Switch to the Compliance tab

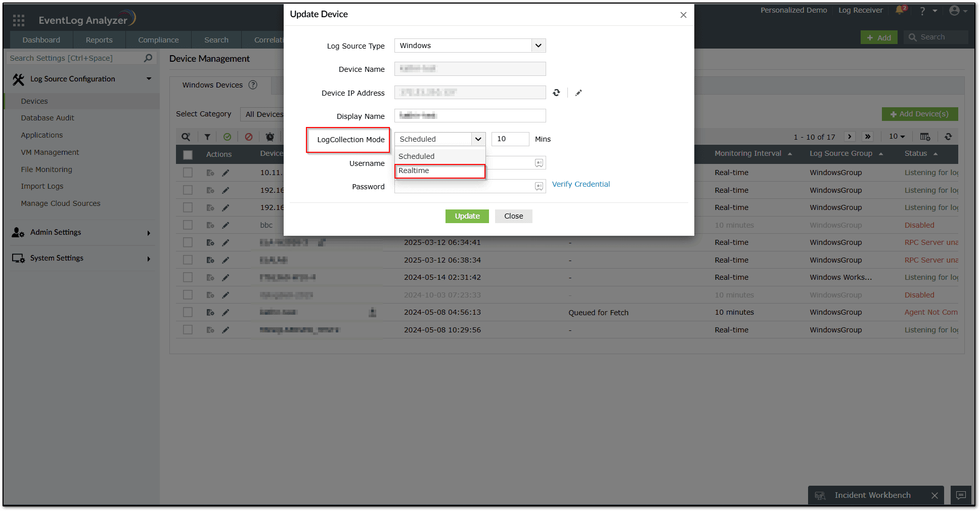(x=158, y=40)
